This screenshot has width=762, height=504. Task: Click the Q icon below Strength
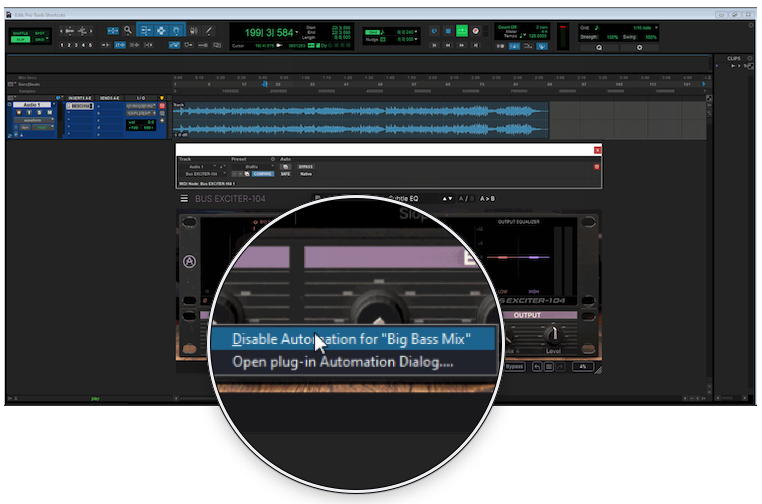(x=599, y=48)
